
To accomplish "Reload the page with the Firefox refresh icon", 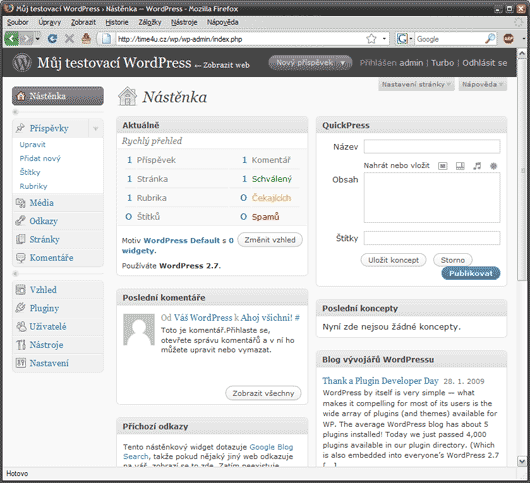I will [x=52, y=39].
